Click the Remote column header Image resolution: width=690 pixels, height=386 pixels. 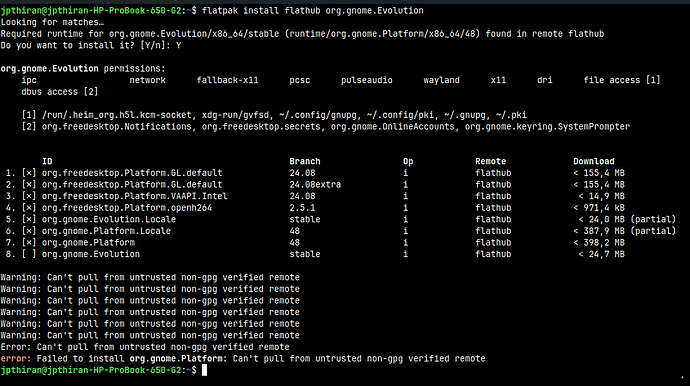(x=491, y=162)
